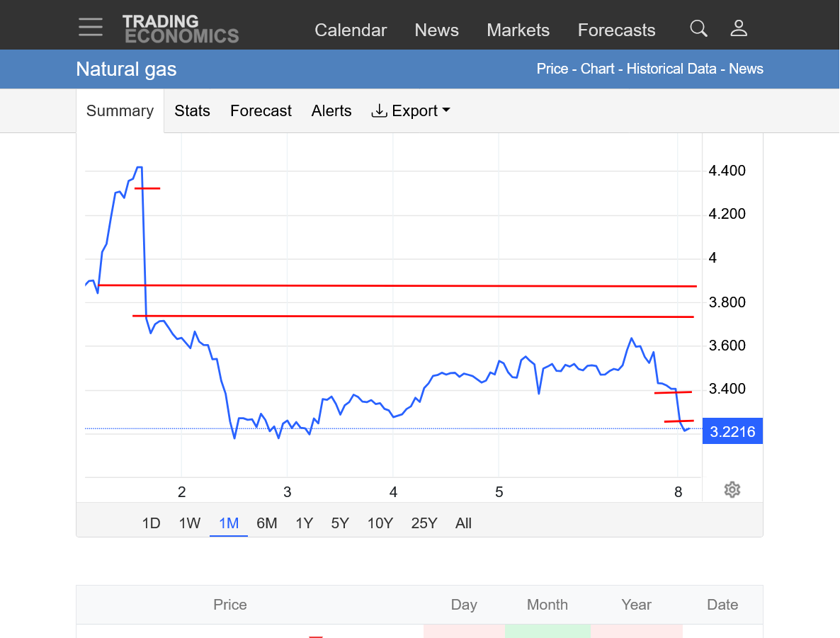Set chart range to 6M

tap(266, 523)
